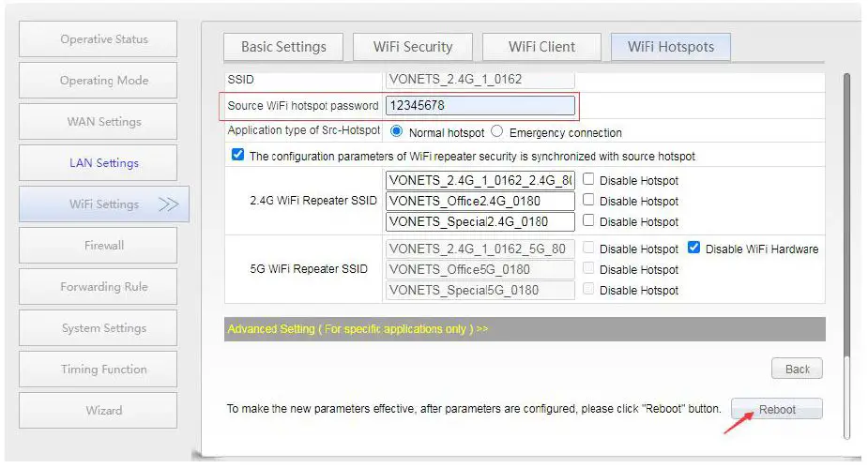Click the vertical scrollbar on the right
The width and height of the screenshot is (868, 468).
pyautogui.click(x=845, y=216)
